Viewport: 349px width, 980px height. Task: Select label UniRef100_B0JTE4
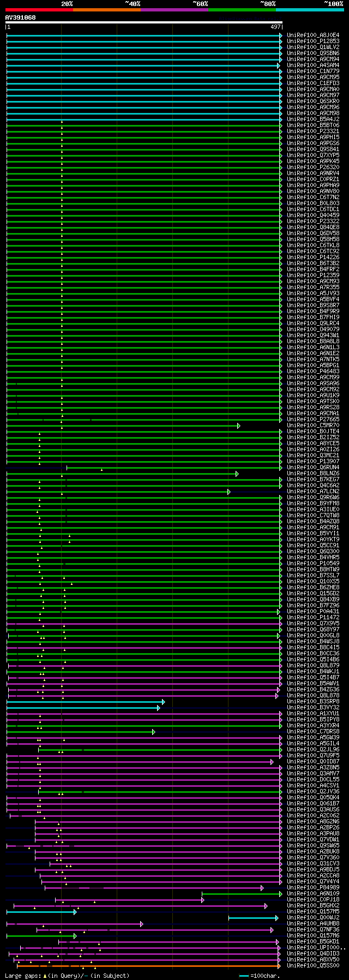tap(313, 432)
